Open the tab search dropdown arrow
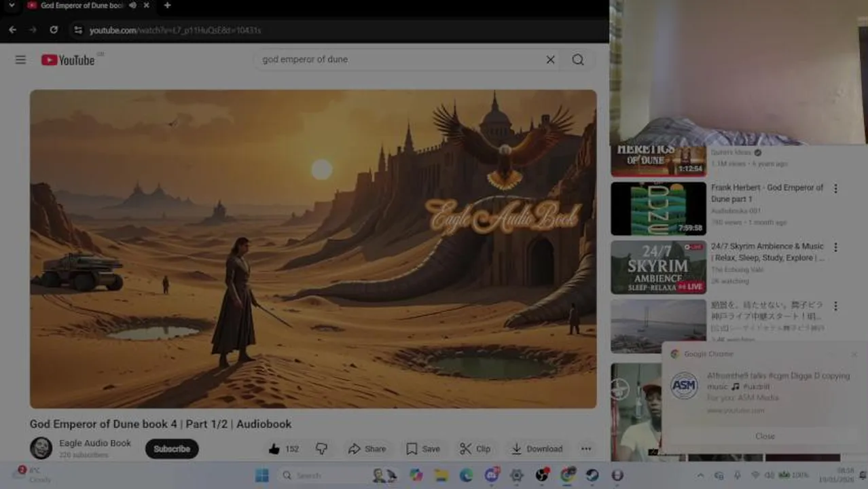868x489 pixels. click(x=11, y=5)
